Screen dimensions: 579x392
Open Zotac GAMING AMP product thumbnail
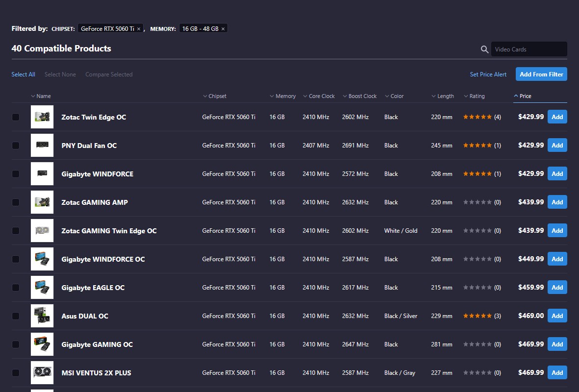42,202
